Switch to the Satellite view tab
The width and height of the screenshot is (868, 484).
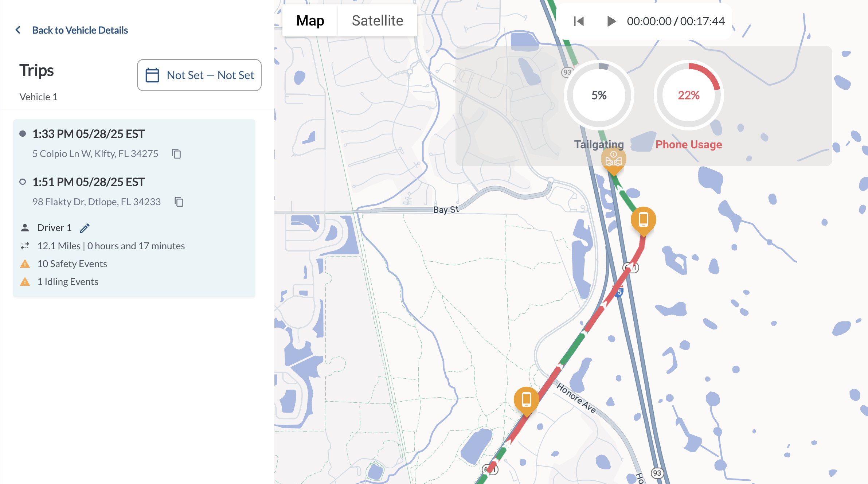[378, 20]
